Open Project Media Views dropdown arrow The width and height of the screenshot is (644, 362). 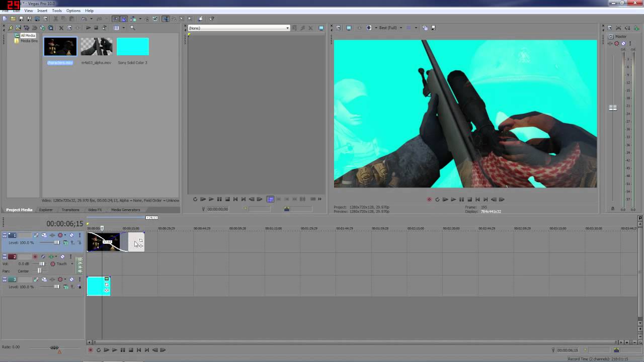[124, 28]
